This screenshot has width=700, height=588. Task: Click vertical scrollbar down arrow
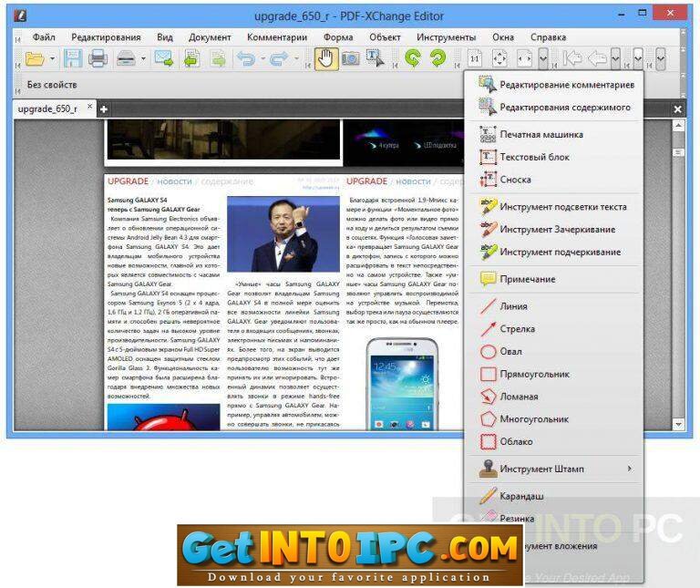coord(678,424)
